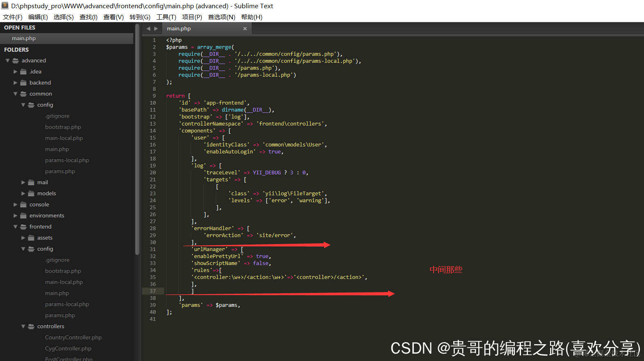
Task: Expand the mail folder arrow
Action: (x=23, y=183)
